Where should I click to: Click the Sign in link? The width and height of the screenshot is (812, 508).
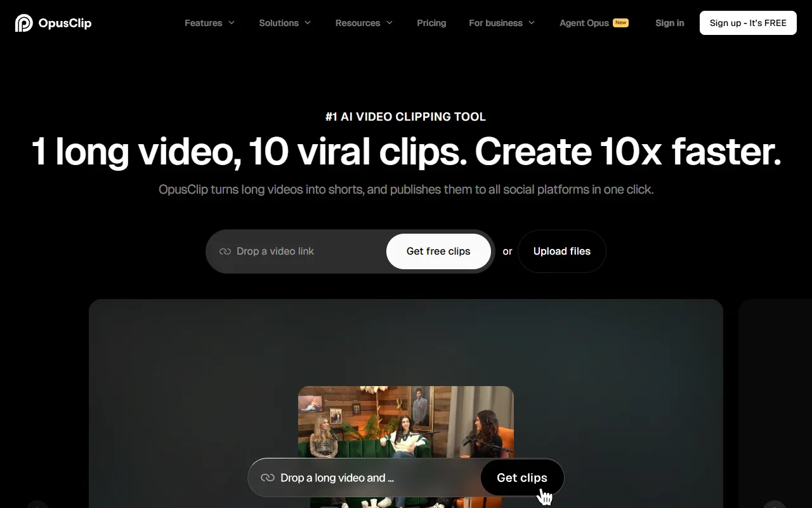tap(669, 23)
